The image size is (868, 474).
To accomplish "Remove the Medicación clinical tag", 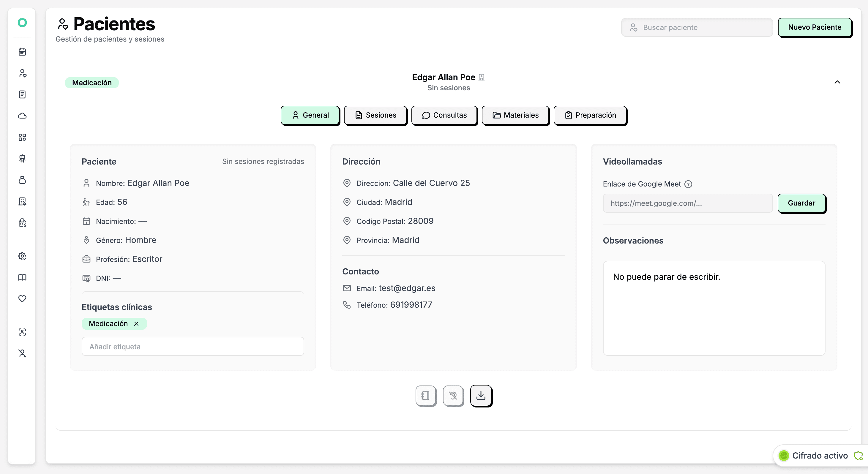I will click(136, 323).
